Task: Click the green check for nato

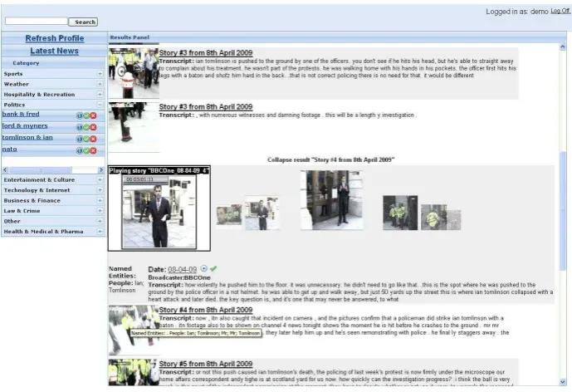Action: point(86,151)
